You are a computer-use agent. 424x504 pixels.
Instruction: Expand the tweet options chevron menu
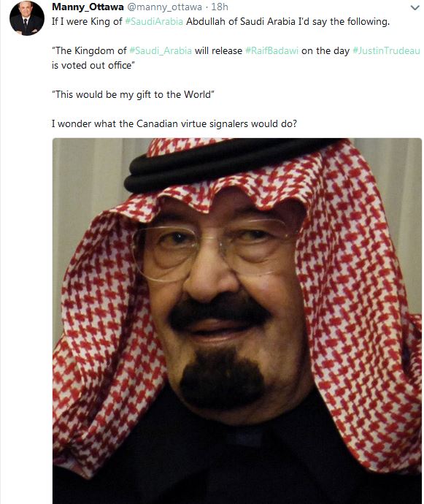pos(415,8)
